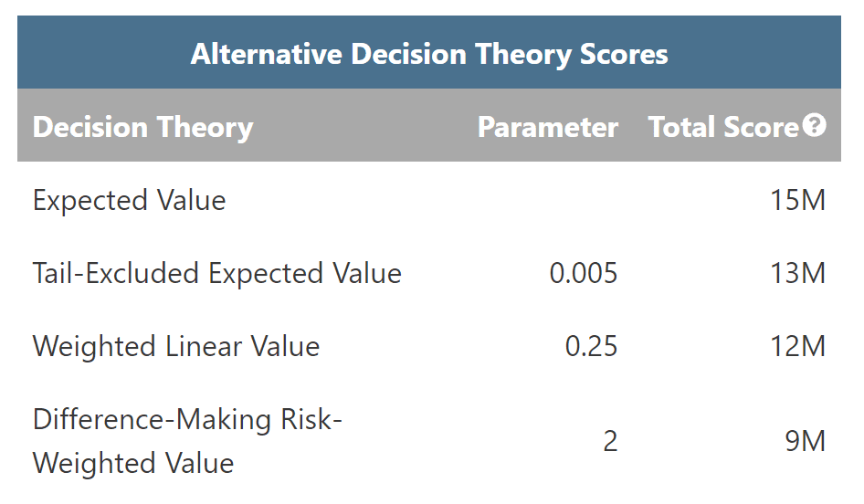Select the 'Expected Value' row label

click(129, 200)
